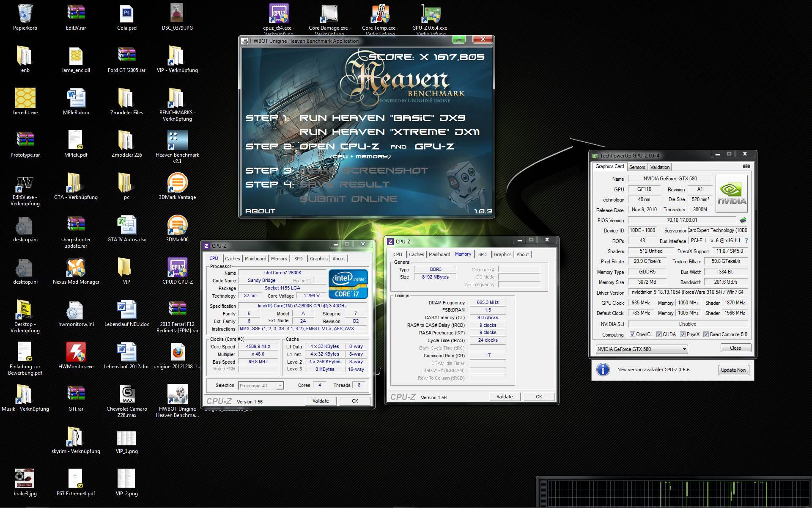Click OK in the CPU-Z Memory window
The width and height of the screenshot is (812, 508).
coord(539,397)
